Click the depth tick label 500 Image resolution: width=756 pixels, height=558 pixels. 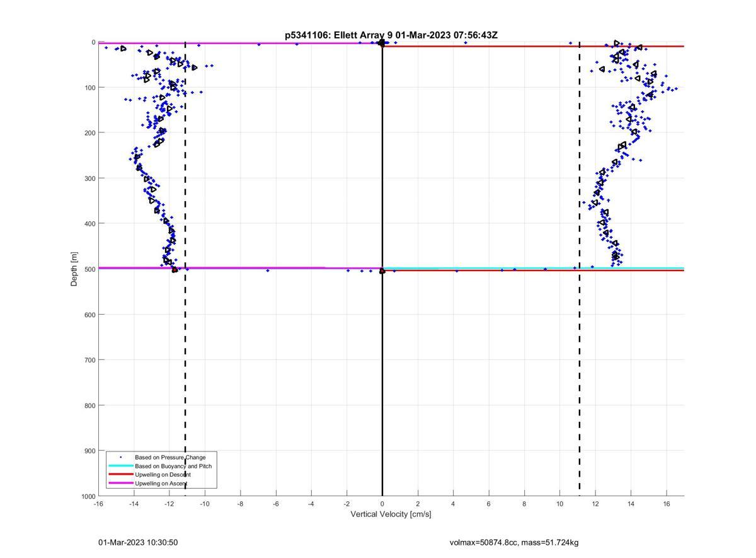[x=89, y=269]
